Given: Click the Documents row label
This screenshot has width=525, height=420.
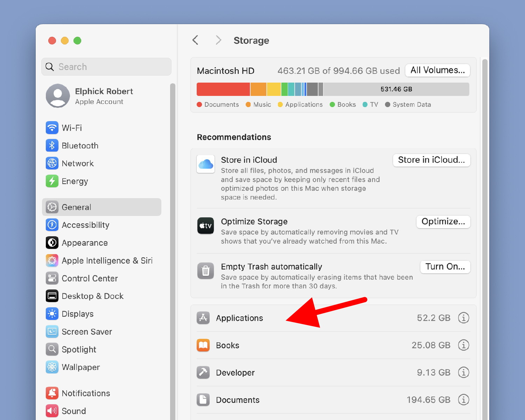Looking at the screenshot, I should click(238, 400).
